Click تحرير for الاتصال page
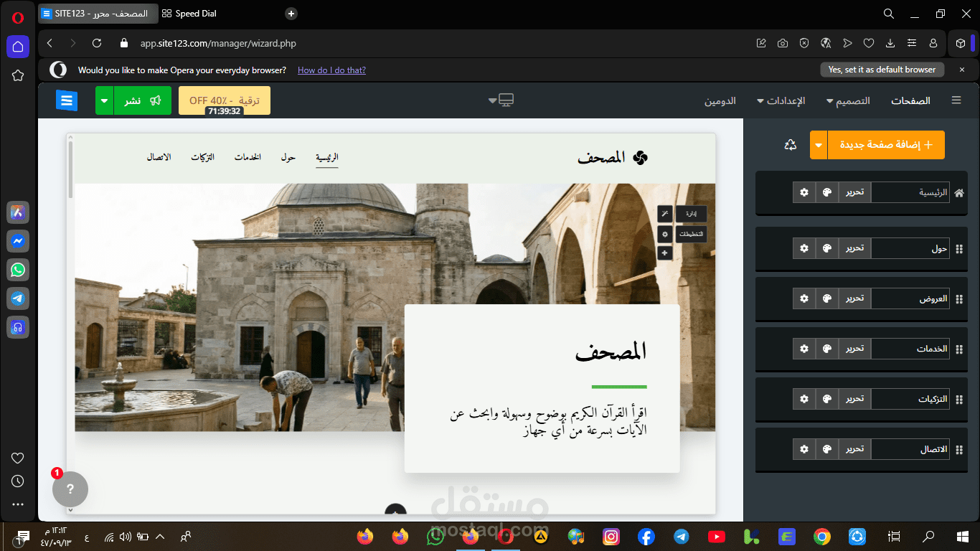 [854, 449]
